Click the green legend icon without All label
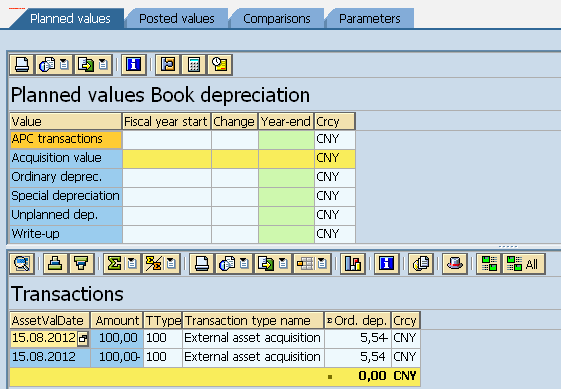Screen dimensions: 561x389 click(x=489, y=264)
